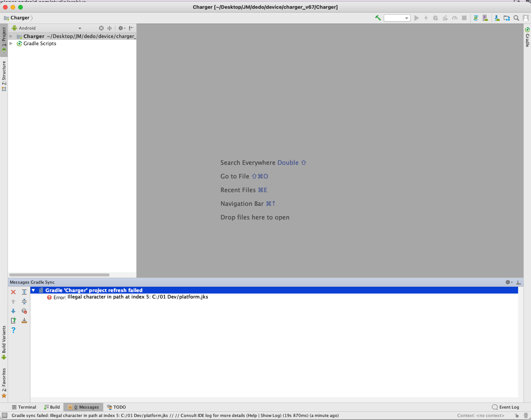The height and width of the screenshot is (420, 531).
Task: Click the Apply Changes lightning icon
Action: pos(426,18)
